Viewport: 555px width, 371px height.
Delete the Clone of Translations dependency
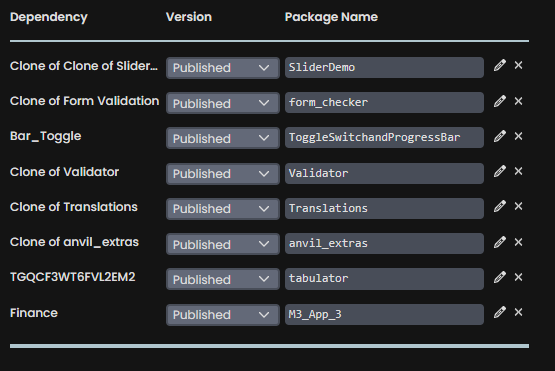coord(518,206)
